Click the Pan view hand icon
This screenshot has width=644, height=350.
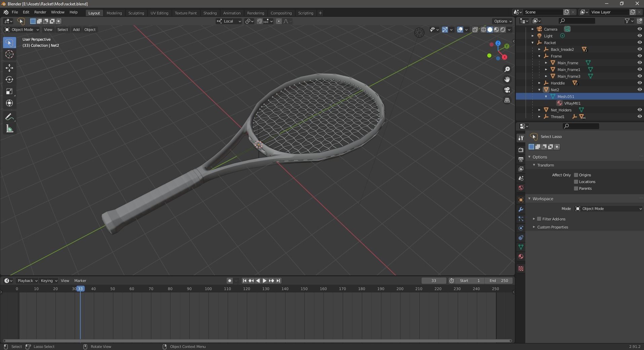tap(507, 79)
